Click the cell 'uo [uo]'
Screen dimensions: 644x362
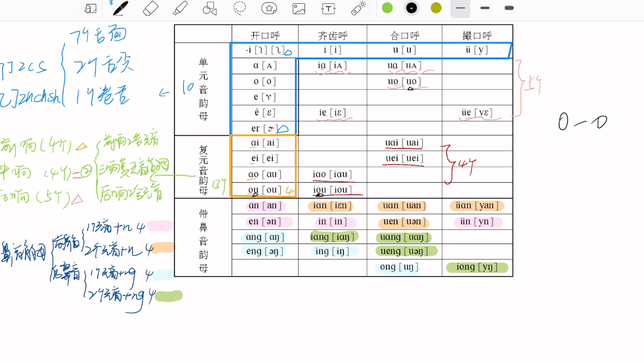pyautogui.click(x=404, y=81)
